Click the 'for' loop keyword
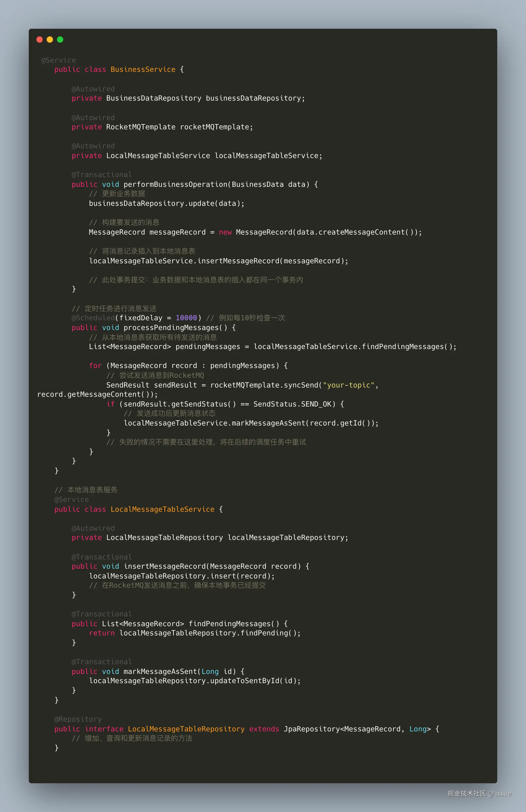 95,366
